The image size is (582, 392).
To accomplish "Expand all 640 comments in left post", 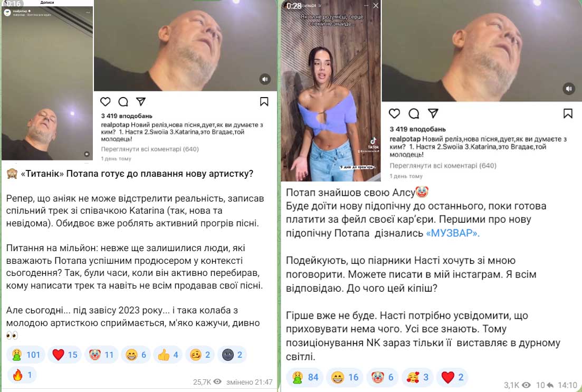I will coord(150,149).
